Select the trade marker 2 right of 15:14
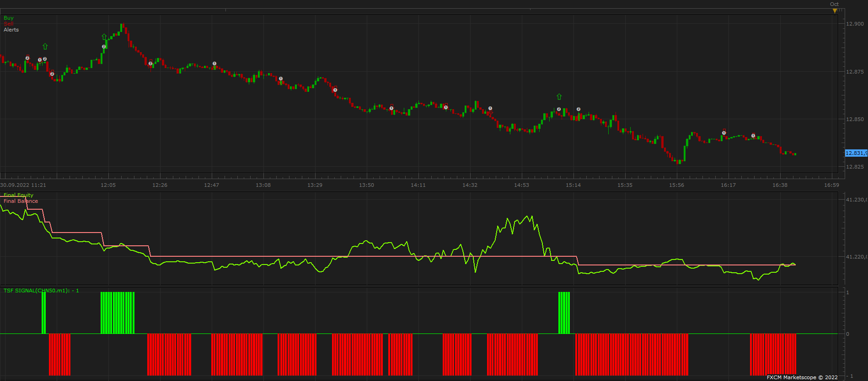 click(x=579, y=109)
